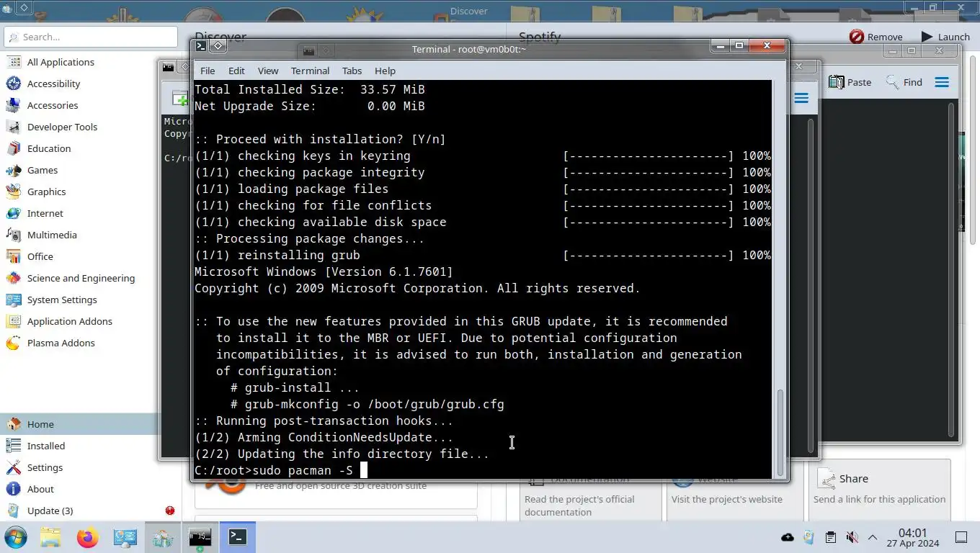Switch to Discover in taskbar

(x=163, y=537)
